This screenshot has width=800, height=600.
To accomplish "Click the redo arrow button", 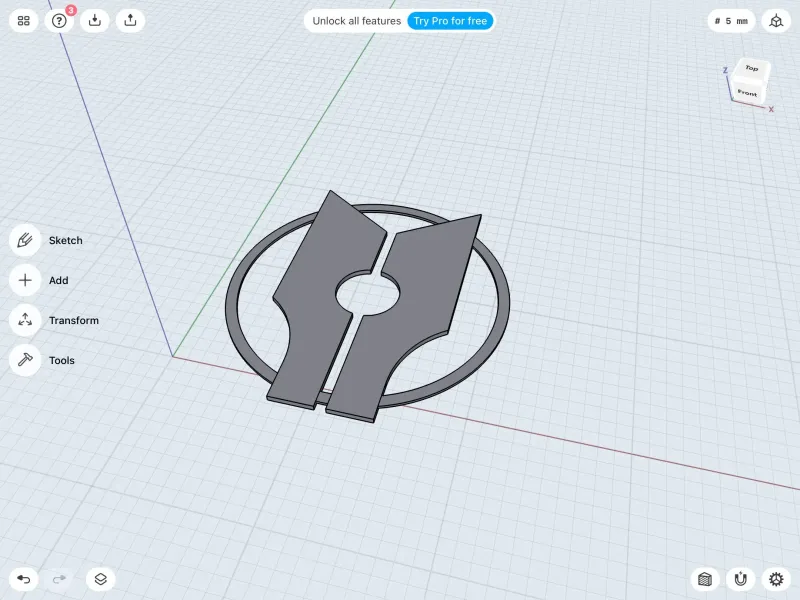I will click(x=59, y=579).
